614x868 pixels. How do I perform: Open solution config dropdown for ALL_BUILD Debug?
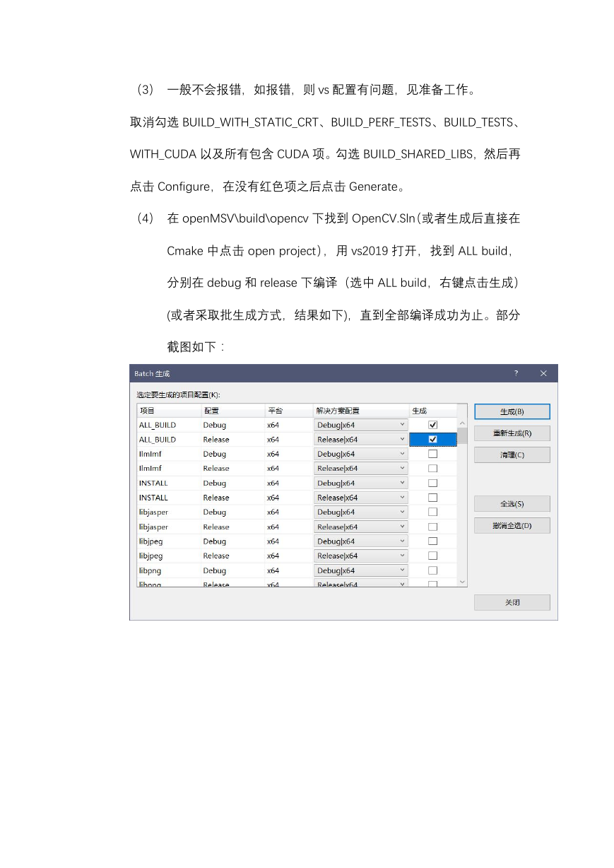[361, 425]
